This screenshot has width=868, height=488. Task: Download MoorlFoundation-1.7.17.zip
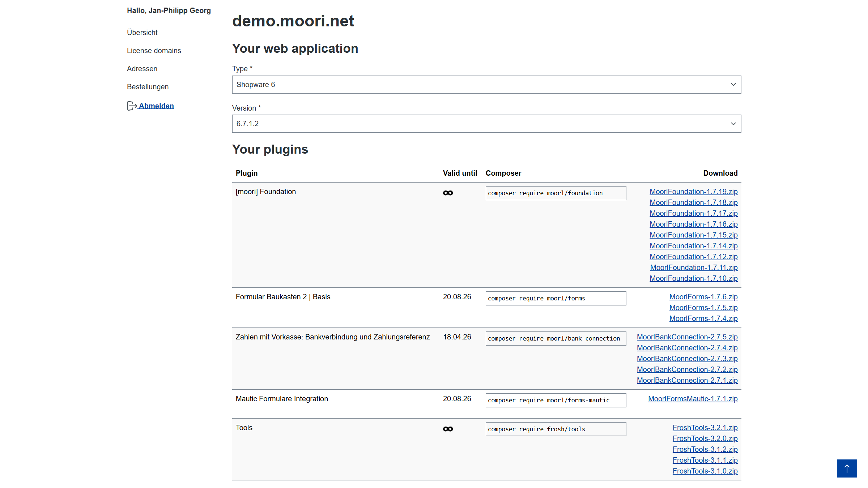(x=693, y=213)
